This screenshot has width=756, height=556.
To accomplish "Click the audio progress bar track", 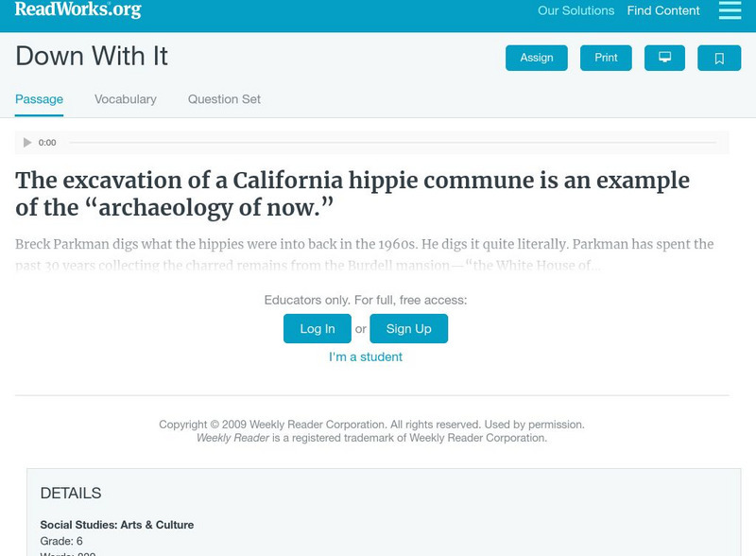I will coord(392,143).
